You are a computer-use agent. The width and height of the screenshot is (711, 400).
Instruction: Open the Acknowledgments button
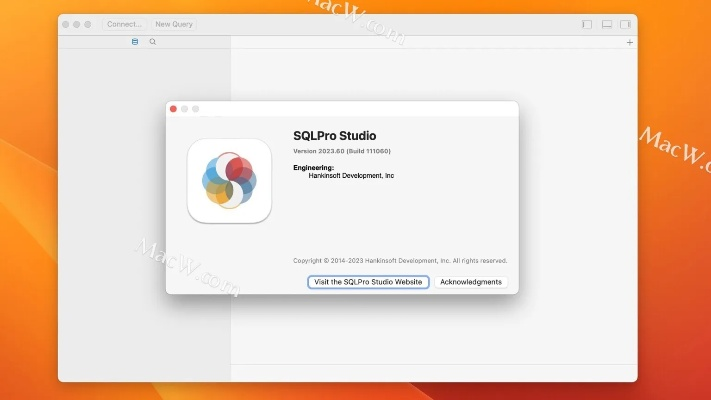click(470, 282)
